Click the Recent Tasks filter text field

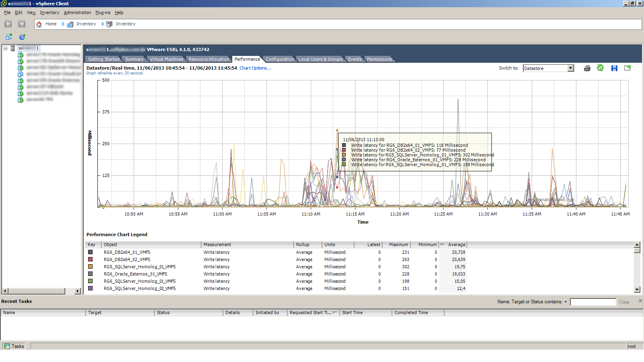[593, 302]
